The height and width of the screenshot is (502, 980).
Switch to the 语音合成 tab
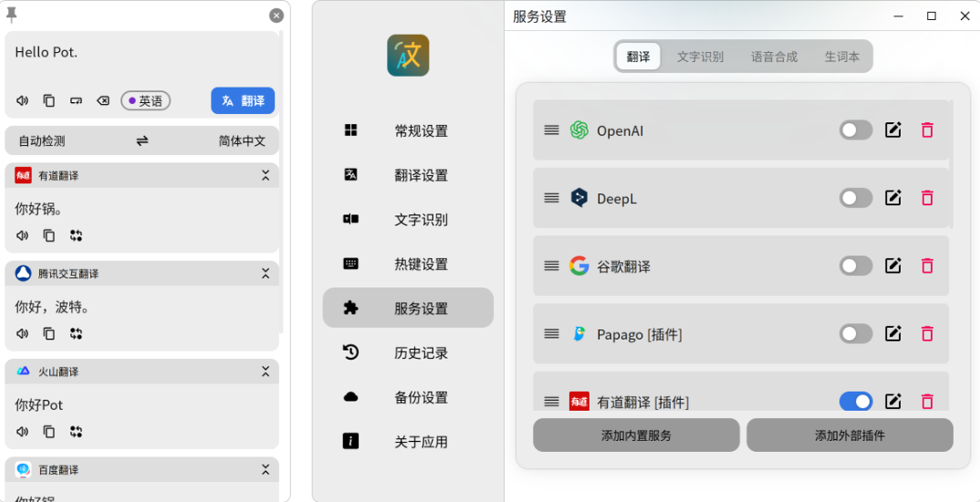[775, 57]
